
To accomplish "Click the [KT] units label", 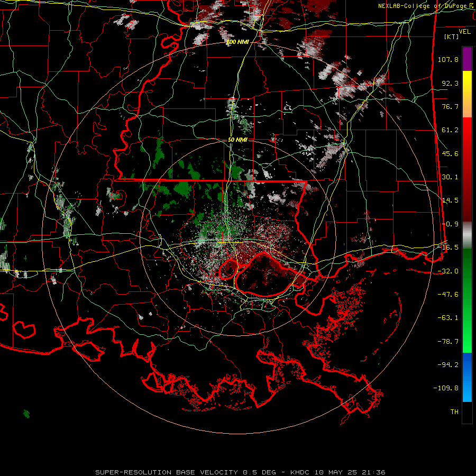I will tap(452, 36).
